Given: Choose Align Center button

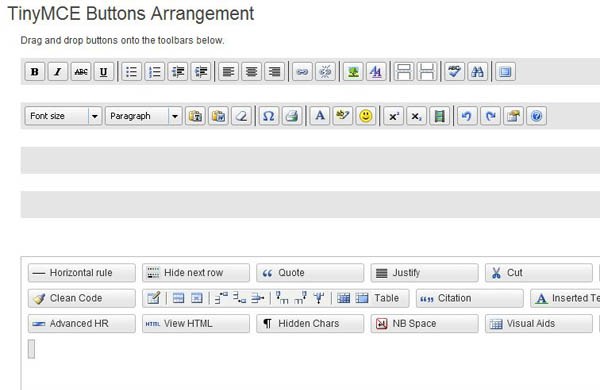Looking at the screenshot, I should pos(251,72).
